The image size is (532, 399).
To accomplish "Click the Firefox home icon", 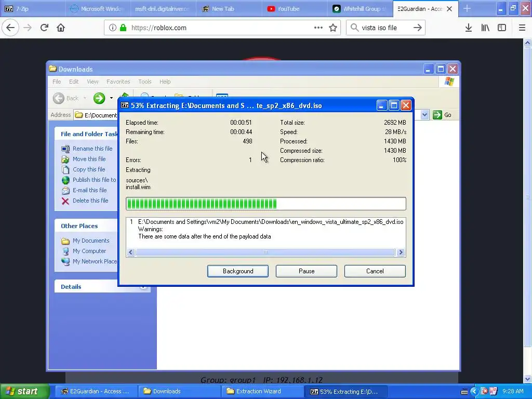I will pyautogui.click(x=61, y=28).
